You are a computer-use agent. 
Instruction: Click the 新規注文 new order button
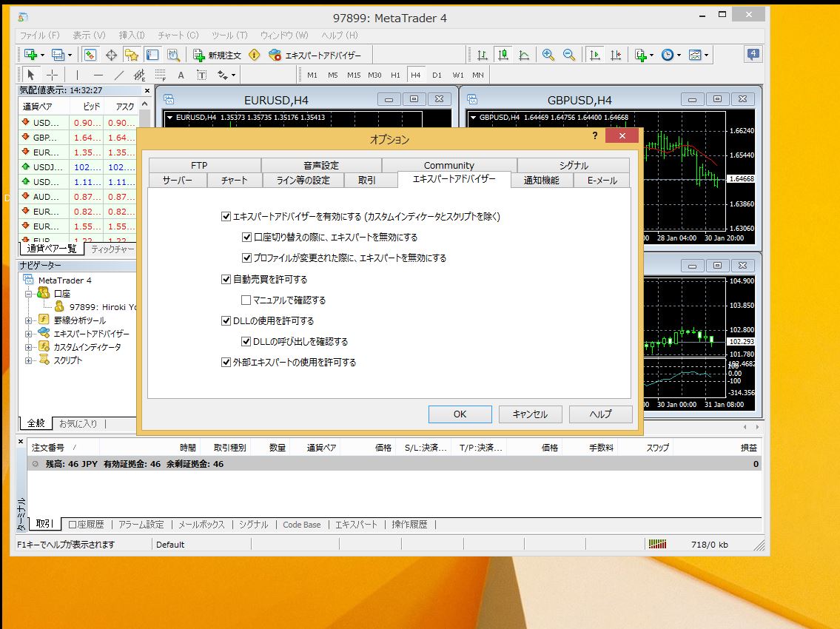coord(217,55)
